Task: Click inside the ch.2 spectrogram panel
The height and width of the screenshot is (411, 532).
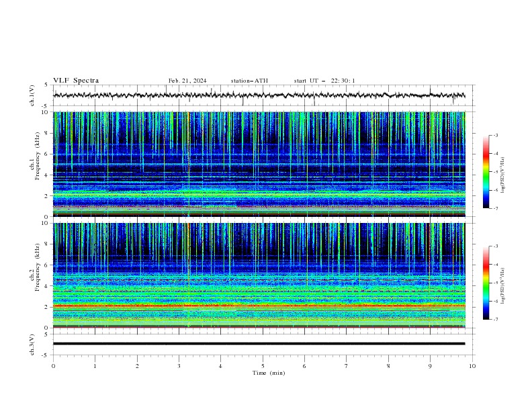Action: coord(259,275)
